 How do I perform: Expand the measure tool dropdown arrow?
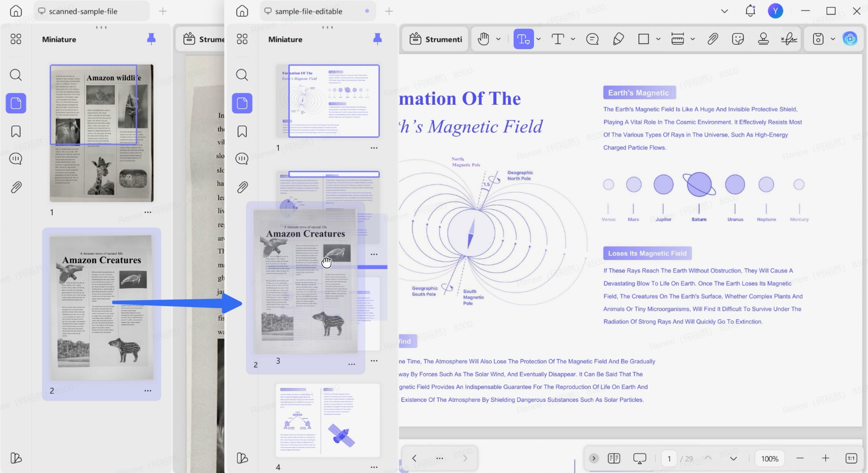click(693, 39)
